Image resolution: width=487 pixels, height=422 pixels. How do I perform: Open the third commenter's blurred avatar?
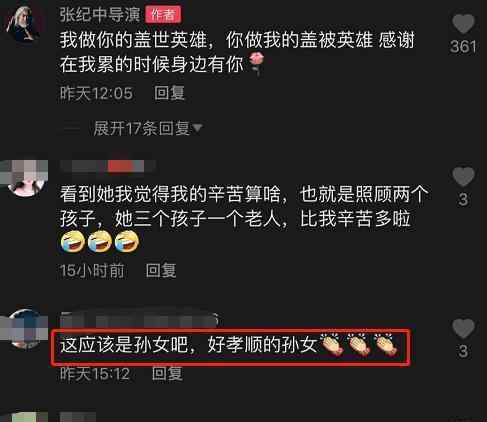(25, 328)
